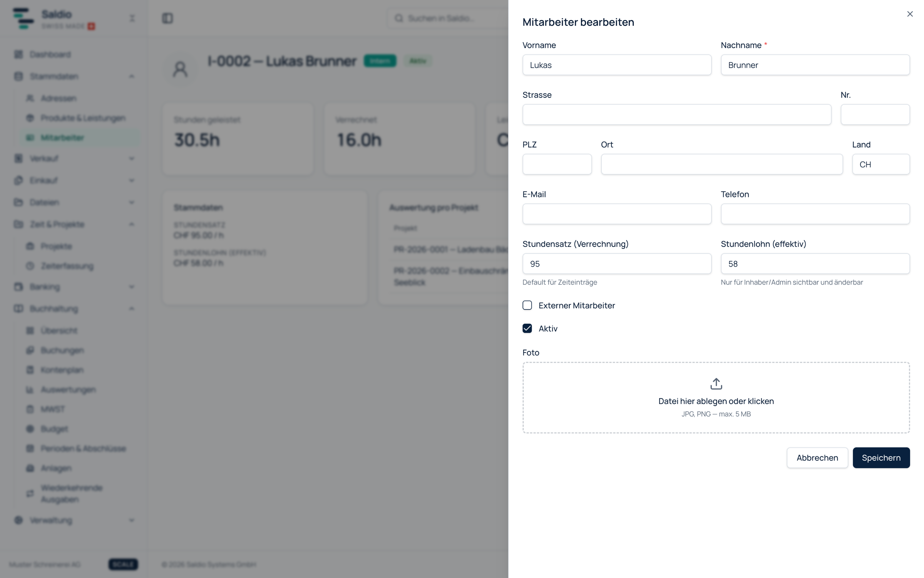Save the employee with Speichern
This screenshot has width=924, height=578.
[881, 458]
